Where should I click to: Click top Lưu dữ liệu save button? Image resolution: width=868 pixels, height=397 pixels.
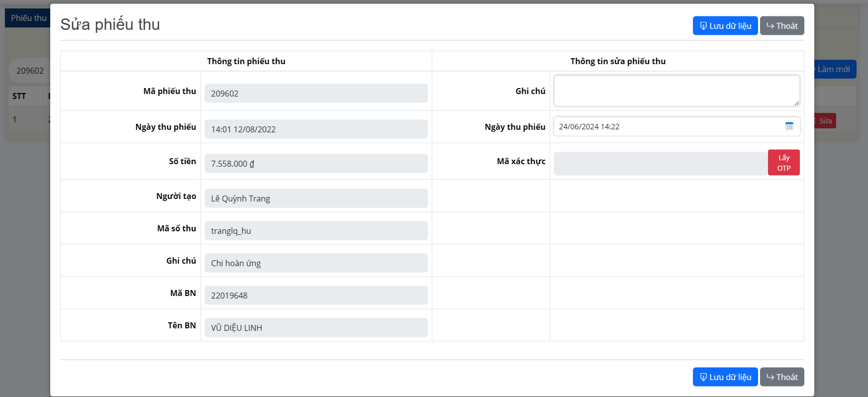[725, 26]
